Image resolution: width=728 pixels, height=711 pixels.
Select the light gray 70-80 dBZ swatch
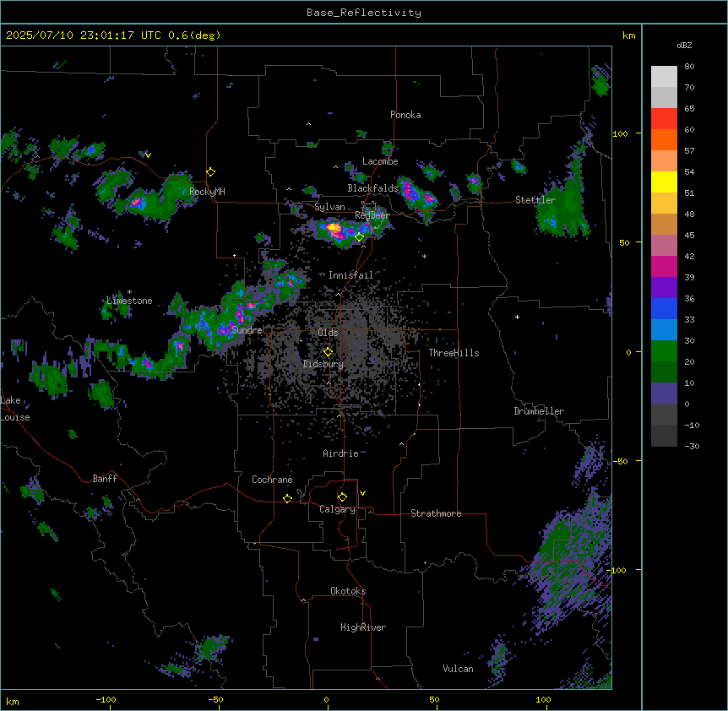click(x=664, y=77)
